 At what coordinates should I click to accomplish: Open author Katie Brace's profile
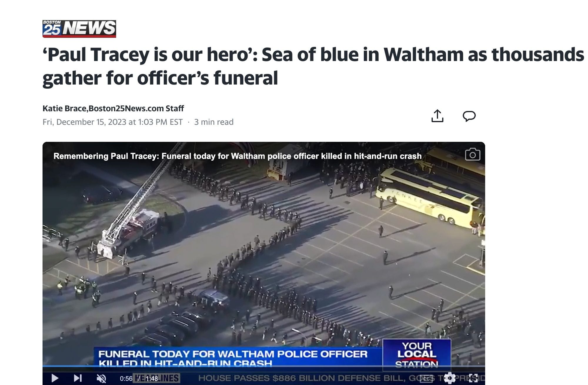(64, 108)
